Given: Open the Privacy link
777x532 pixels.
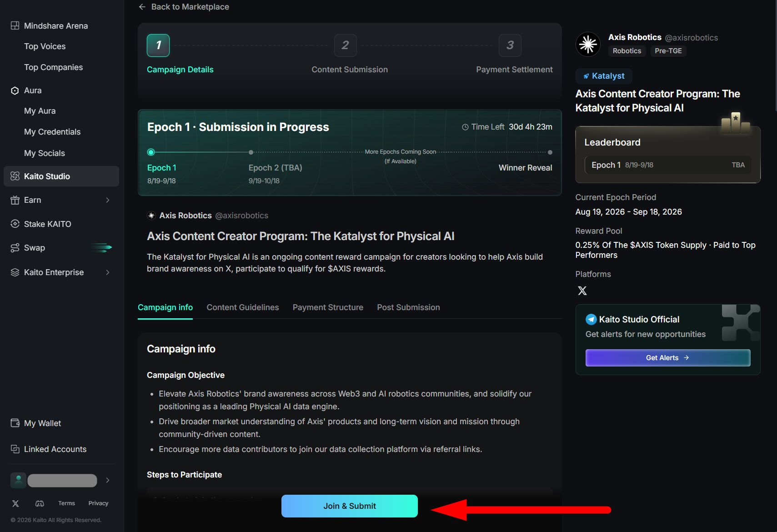Looking at the screenshot, I should pyautogui.click(x=98, y=503).
